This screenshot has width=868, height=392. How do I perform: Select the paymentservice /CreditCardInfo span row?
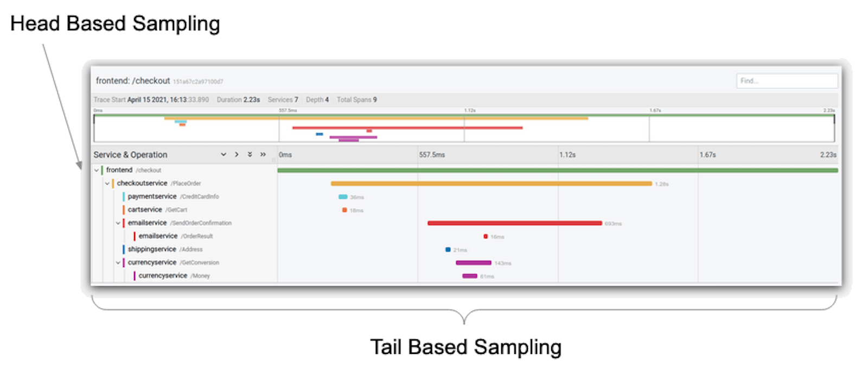click(465, 197)
